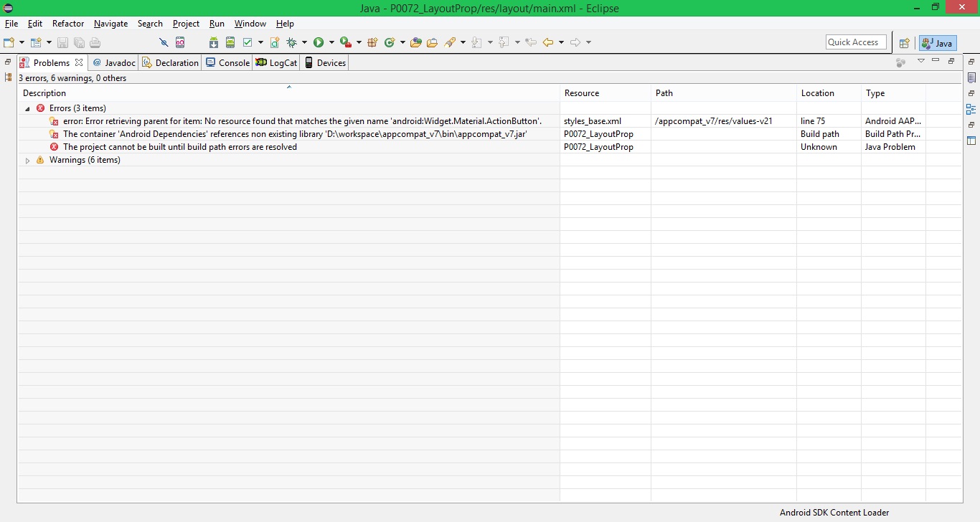Image resolution: width=980 pixels, height=522 pixels.
Task: Click the Back navigation arrow
Action: click(x=548, y=42)
